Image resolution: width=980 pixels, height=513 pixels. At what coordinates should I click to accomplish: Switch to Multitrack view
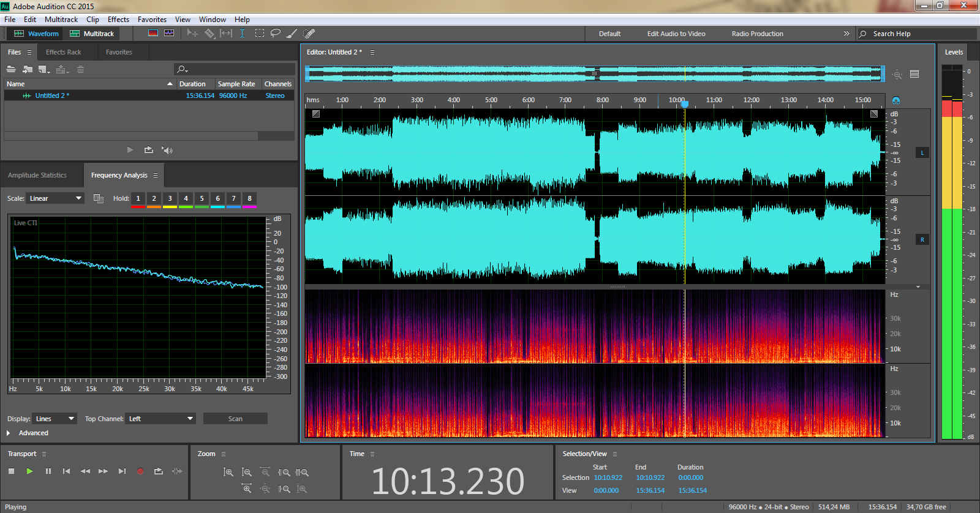pos(92,34)
